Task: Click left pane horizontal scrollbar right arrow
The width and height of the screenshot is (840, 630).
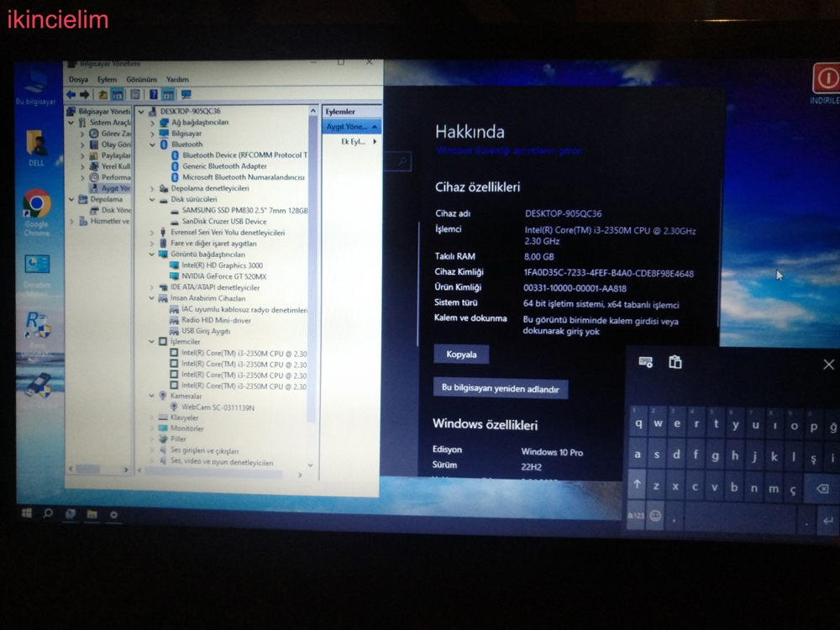Action: pos(126,470)
